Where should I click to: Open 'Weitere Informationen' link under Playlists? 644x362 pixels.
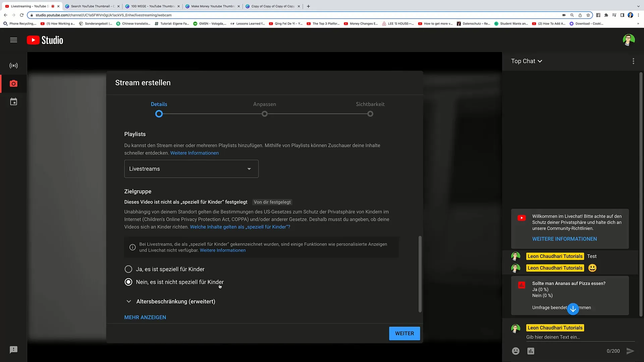(x=195, y=153)
